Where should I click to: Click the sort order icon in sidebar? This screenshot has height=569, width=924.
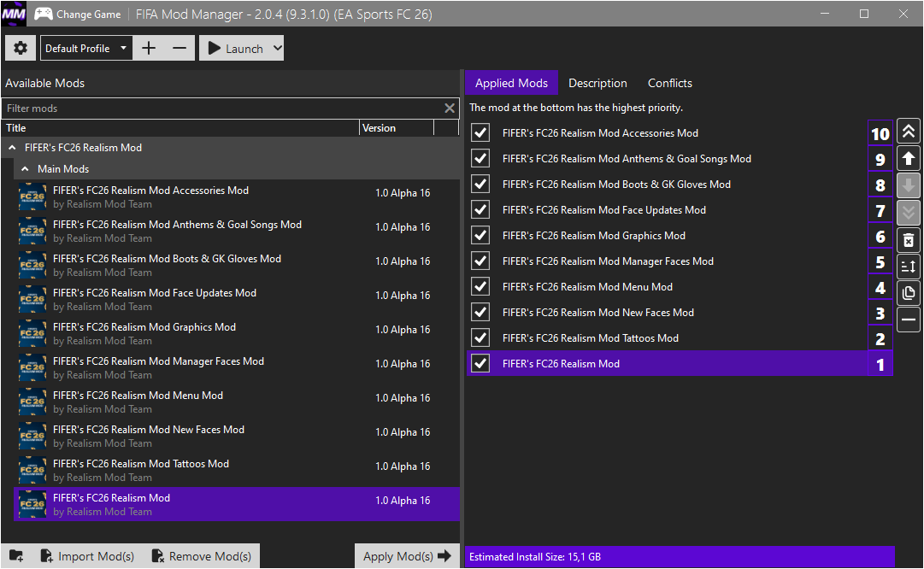click(x=909, y=267)
